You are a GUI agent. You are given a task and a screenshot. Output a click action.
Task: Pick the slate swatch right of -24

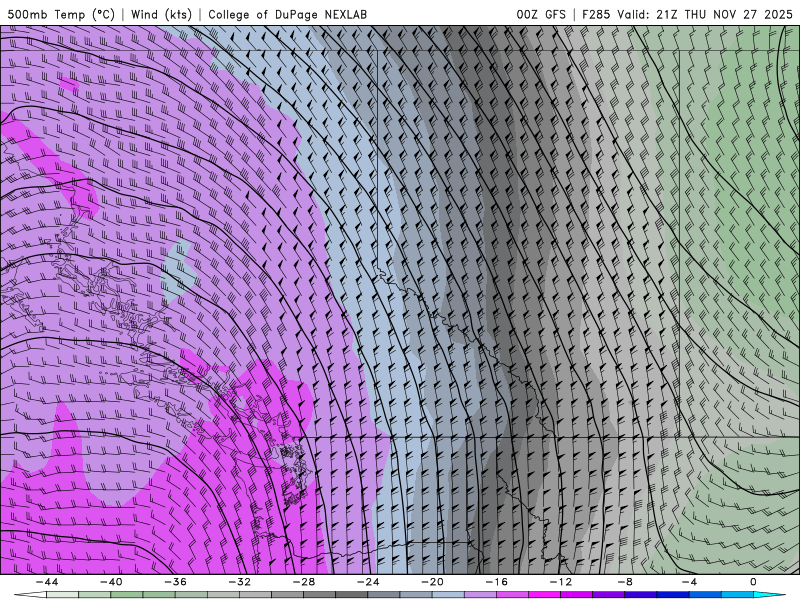[384, 594]
